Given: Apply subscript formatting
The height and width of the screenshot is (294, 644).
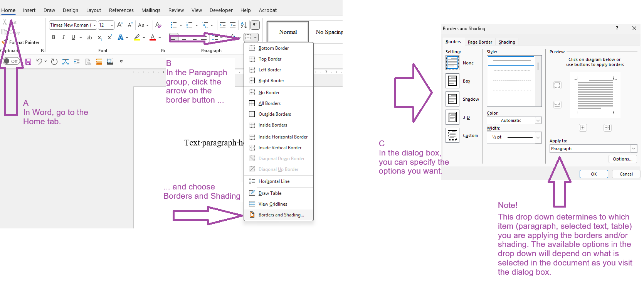Looking at the screenshot, I should (100, 37).
